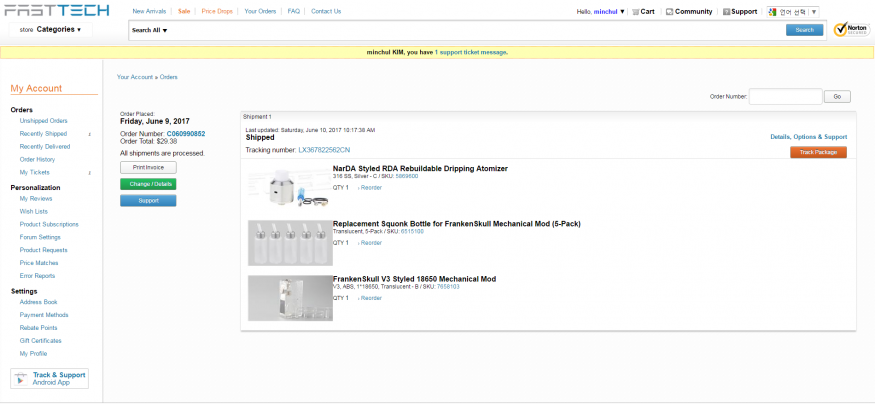Click the Google Translate language icon
The image size is (875, 404).
[x=773, y=12]
